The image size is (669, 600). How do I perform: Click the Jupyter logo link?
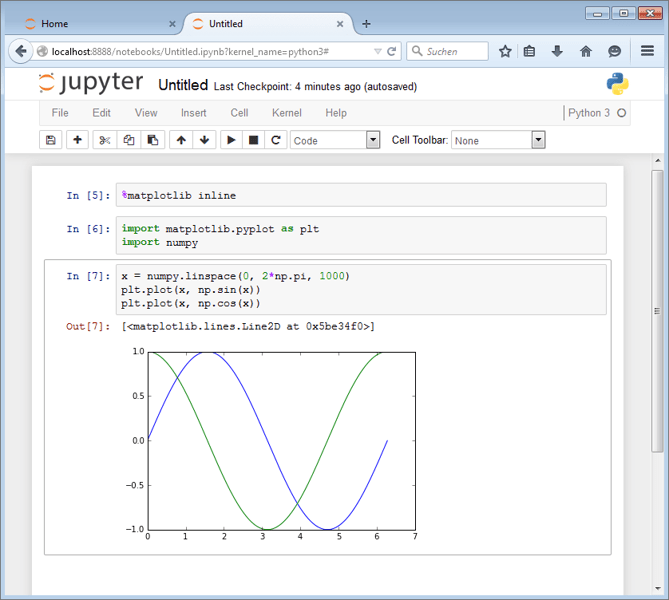tap(91, 84)
